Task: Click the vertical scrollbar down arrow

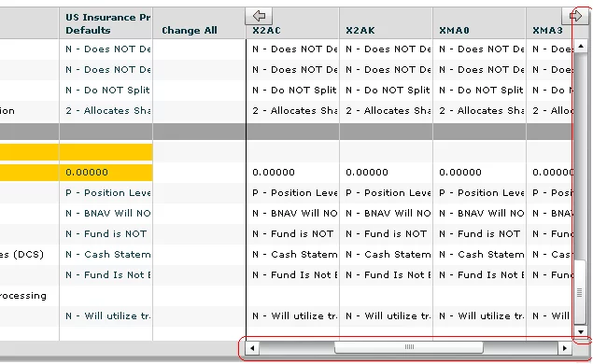Action: 581,332
